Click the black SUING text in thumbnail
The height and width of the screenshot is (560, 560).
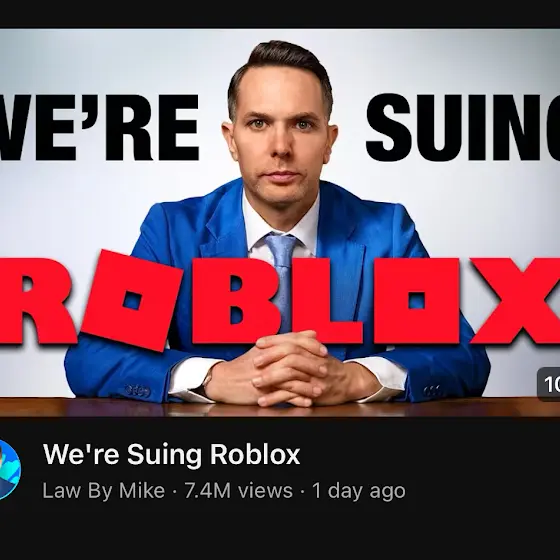(463, 128)
